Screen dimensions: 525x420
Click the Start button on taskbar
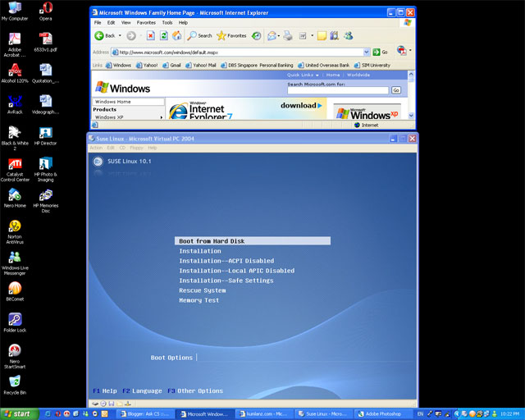20,414
